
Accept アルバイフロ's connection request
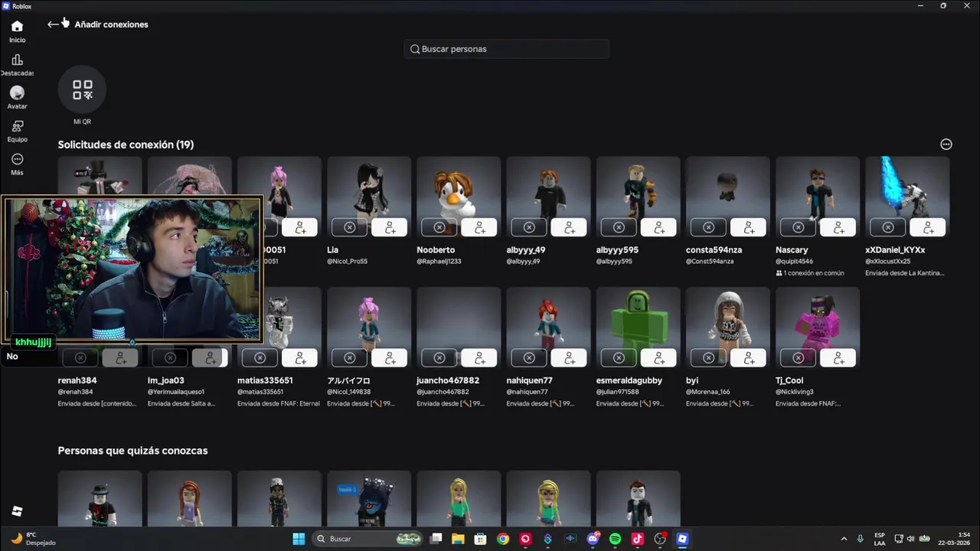(390, 358)
